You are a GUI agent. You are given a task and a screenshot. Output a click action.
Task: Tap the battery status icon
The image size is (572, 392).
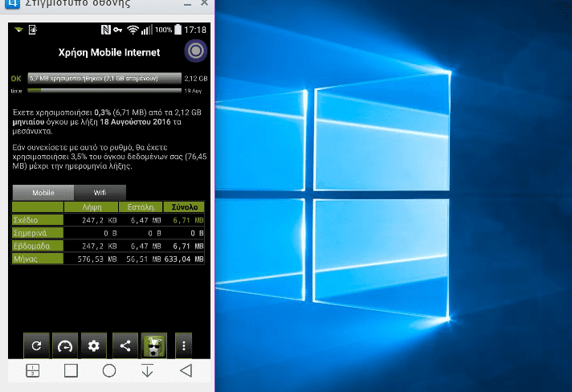tap(178, 30)
